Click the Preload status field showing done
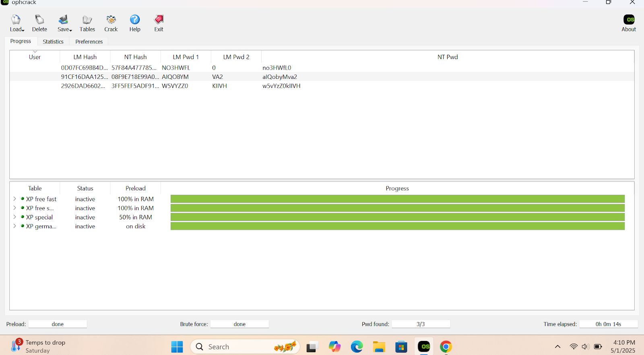Viewport: 644px width, 355px height. coord(58,324)
